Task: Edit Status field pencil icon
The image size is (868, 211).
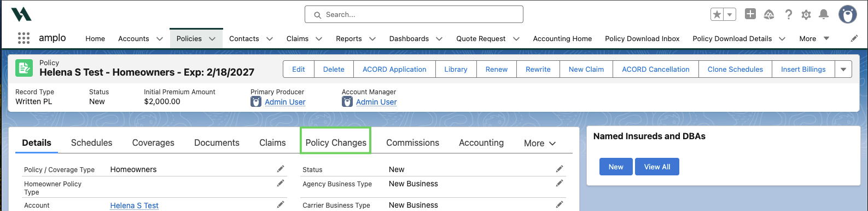Action: [x=560, y=169]
